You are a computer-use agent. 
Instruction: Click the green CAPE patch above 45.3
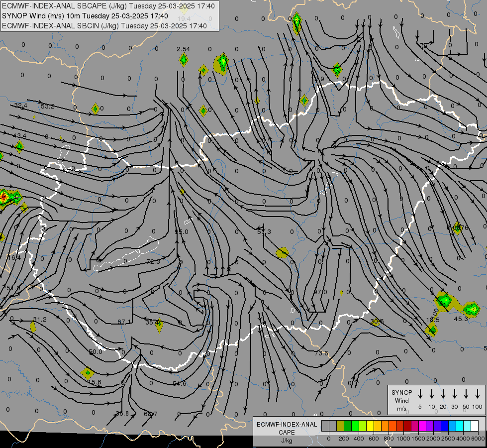[472, 309]
